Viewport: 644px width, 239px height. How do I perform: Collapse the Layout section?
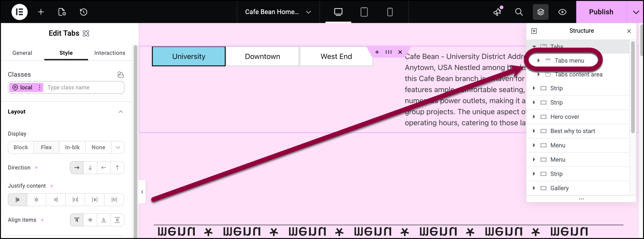coord(121,112)
